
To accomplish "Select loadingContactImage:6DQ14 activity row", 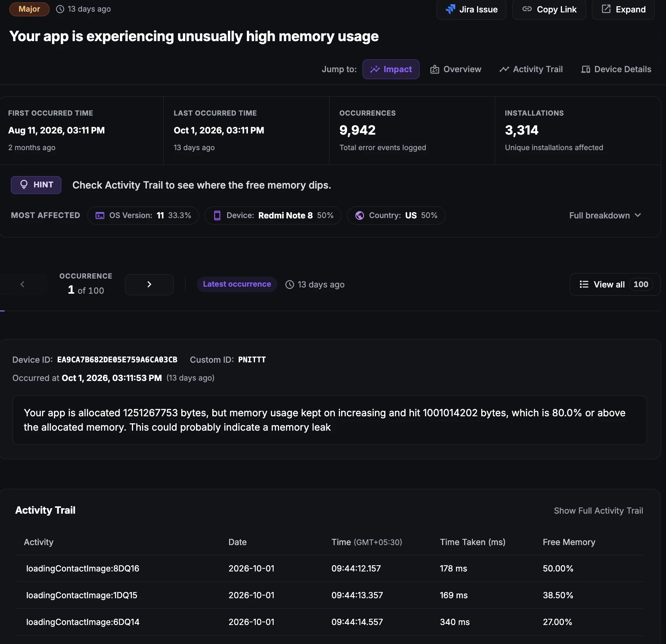I will tap(329, 622).
